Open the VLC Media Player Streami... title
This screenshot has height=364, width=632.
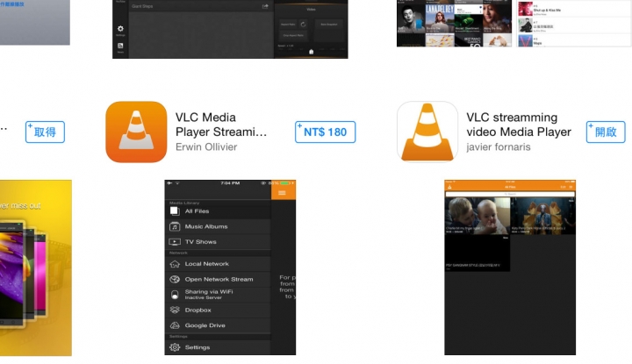tap(221, 125)
